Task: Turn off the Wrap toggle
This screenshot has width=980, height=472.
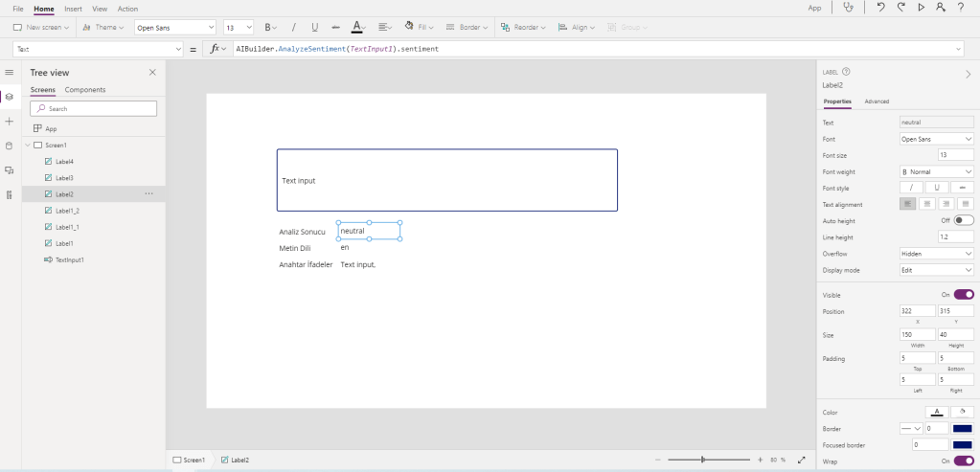Action: tap(964, 461)
